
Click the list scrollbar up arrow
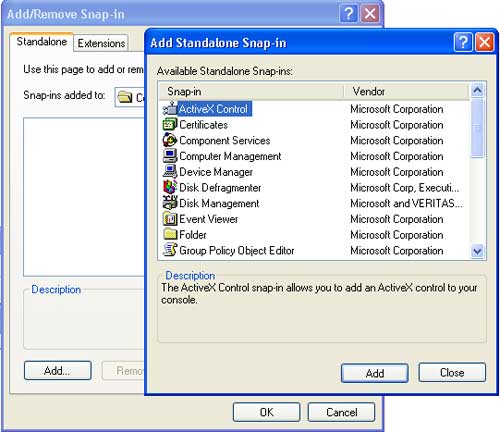(477, 90)
